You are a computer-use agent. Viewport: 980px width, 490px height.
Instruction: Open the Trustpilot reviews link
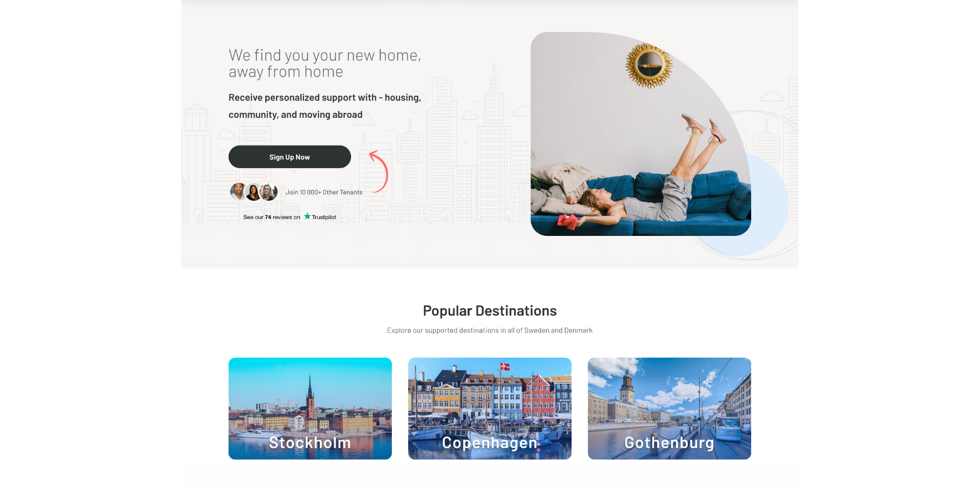[290, 217]
